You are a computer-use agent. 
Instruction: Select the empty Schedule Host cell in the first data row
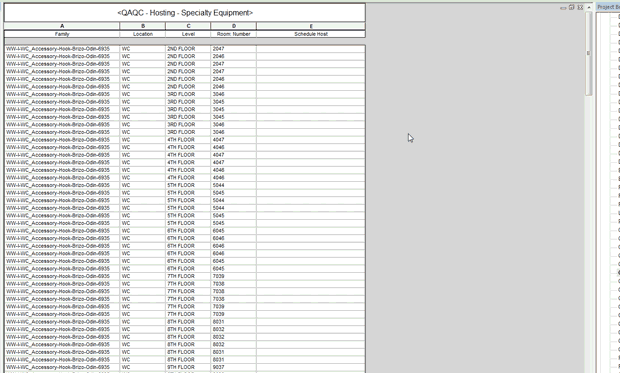tap(311, 49)
